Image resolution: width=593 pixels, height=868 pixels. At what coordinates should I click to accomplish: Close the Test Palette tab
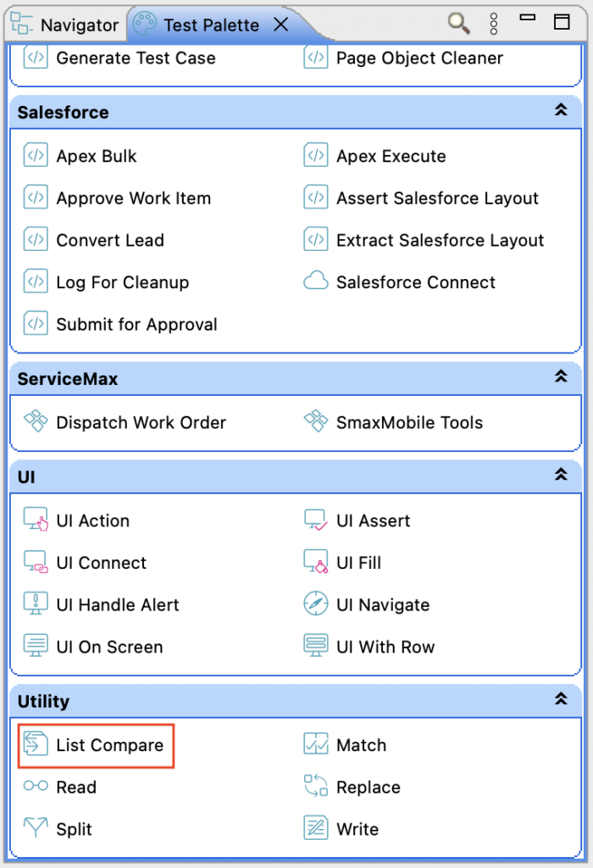tap(280, 25)
